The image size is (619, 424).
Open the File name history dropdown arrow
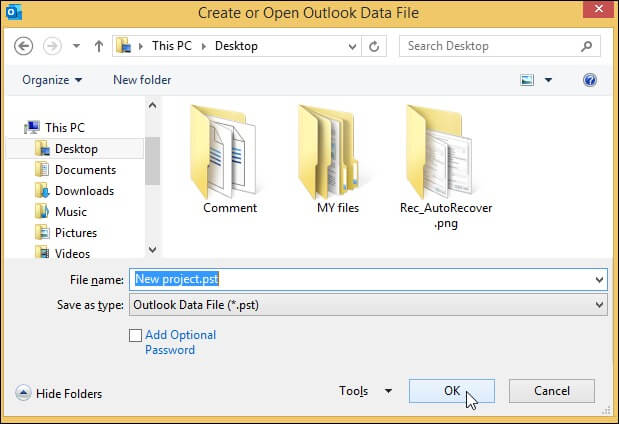pos(599,280)
